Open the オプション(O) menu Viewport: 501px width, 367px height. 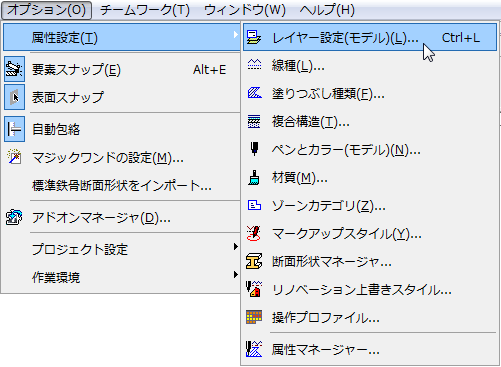46,10
